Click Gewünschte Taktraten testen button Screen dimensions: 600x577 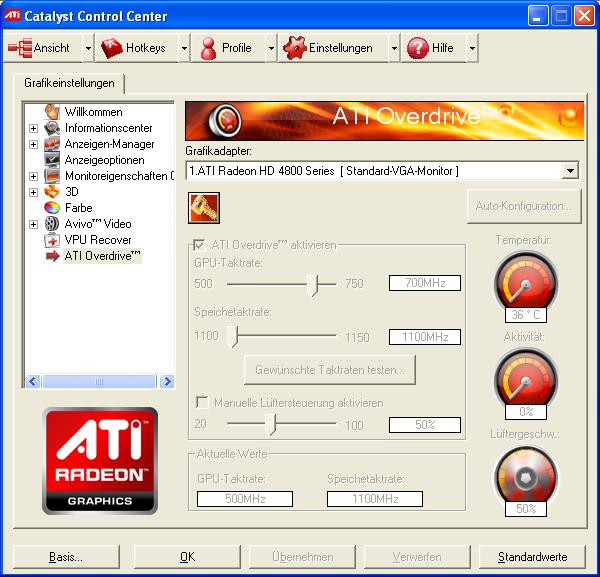[x=330, y=370]
